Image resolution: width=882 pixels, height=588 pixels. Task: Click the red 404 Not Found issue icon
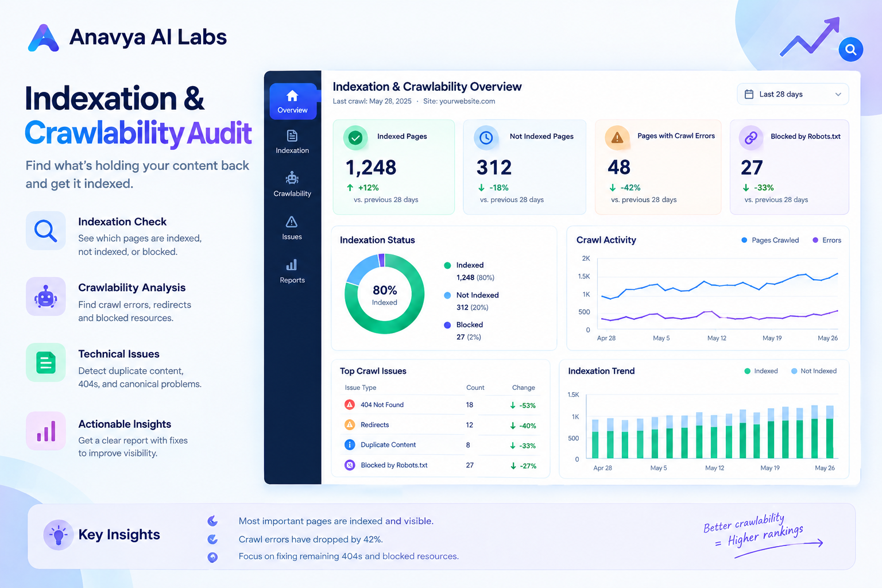coord(350,405)
